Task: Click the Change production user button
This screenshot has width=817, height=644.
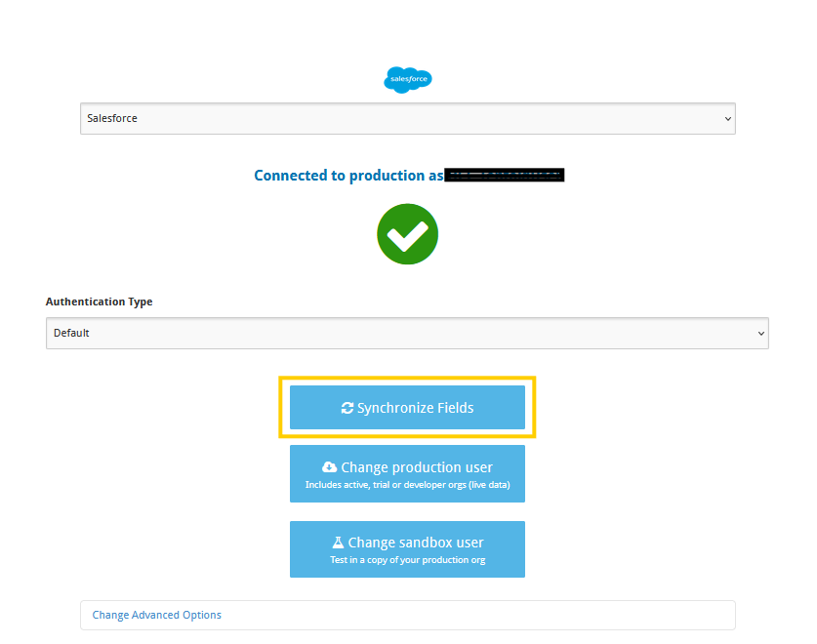Action: tap(407, 473)
